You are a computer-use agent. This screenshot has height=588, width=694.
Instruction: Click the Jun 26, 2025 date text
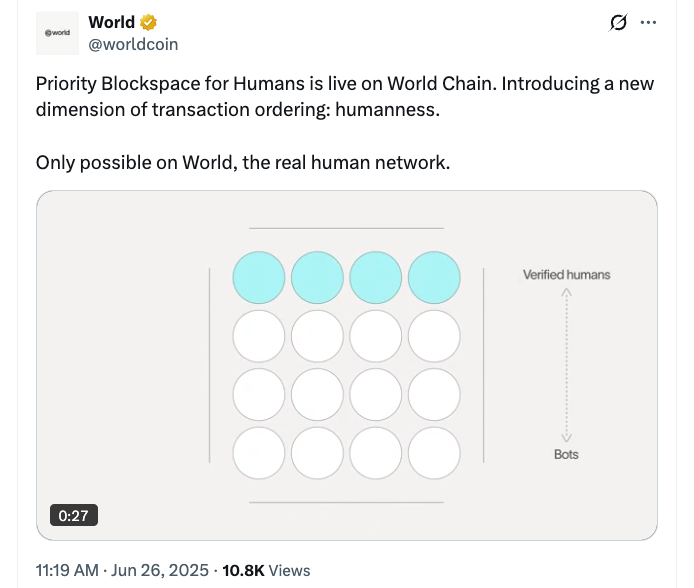[x=162, y=570]
